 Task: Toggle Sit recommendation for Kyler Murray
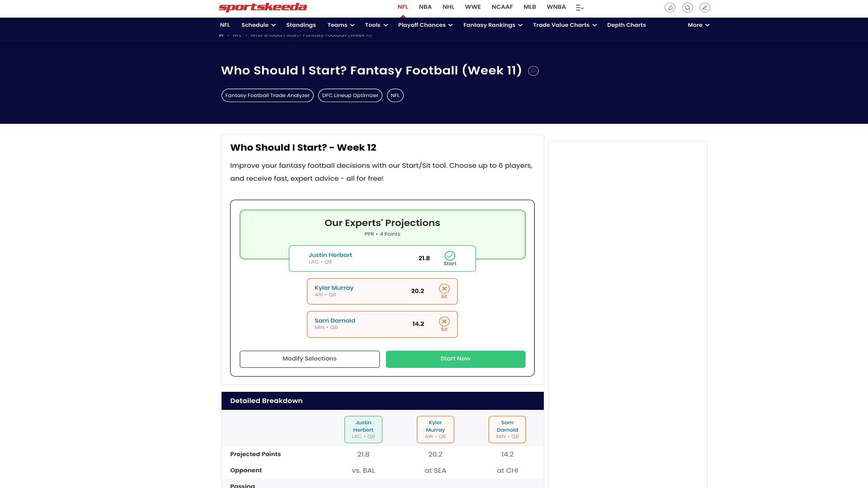(443, 291)
